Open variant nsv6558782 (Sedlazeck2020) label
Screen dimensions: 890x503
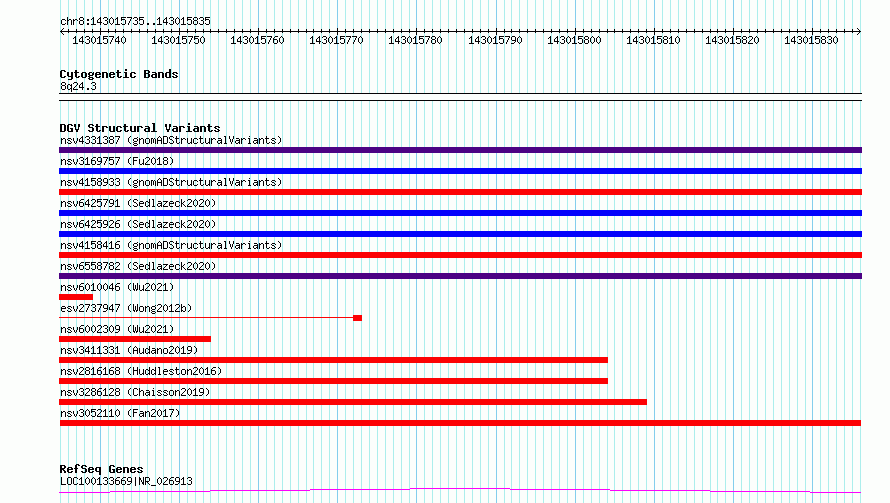pos(138,266)
